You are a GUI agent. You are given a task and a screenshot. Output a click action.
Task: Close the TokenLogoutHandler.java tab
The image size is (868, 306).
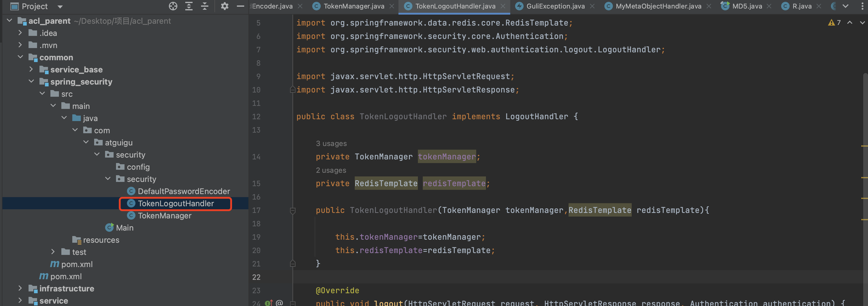[x=503, y=6]
